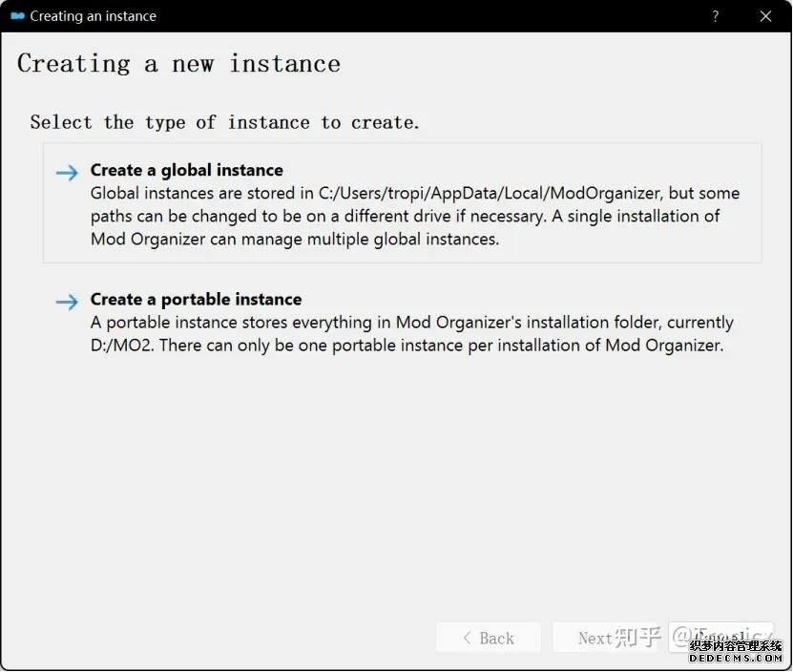This screenshot has height=672, width=793.
Task: Click blue arrow beside Create a portable instance
Action: [x=67, y=302]
